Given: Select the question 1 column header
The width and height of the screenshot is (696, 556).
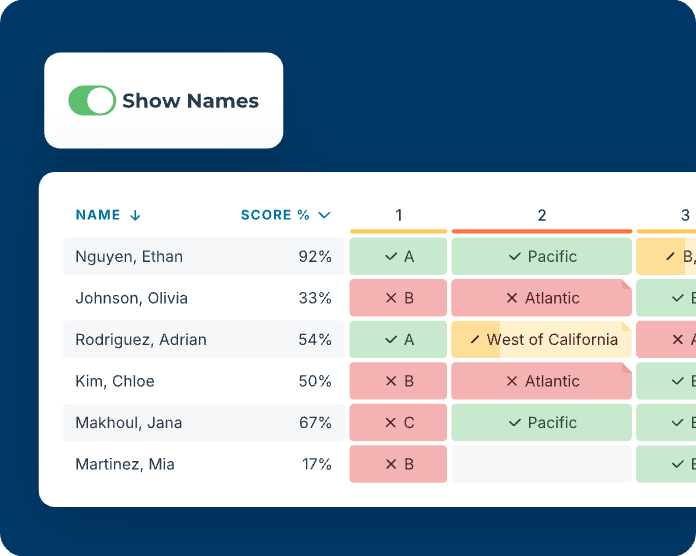Looking at the screenshot, I should click(x=398, y=215).
